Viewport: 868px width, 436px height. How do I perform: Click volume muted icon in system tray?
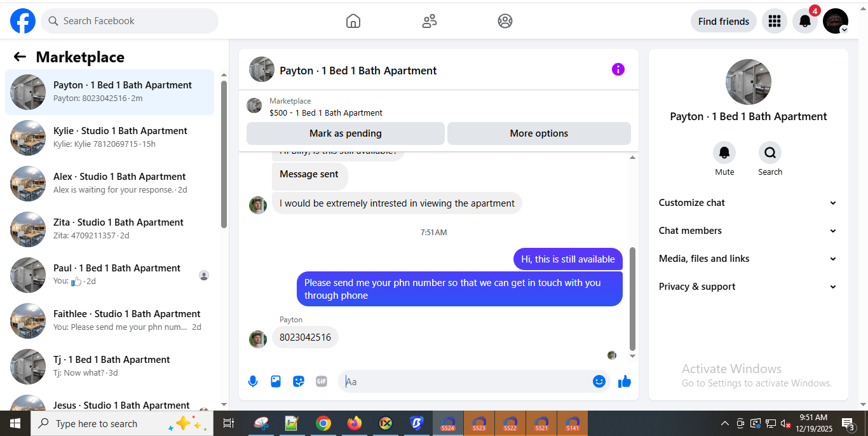[x=785, y=423]
